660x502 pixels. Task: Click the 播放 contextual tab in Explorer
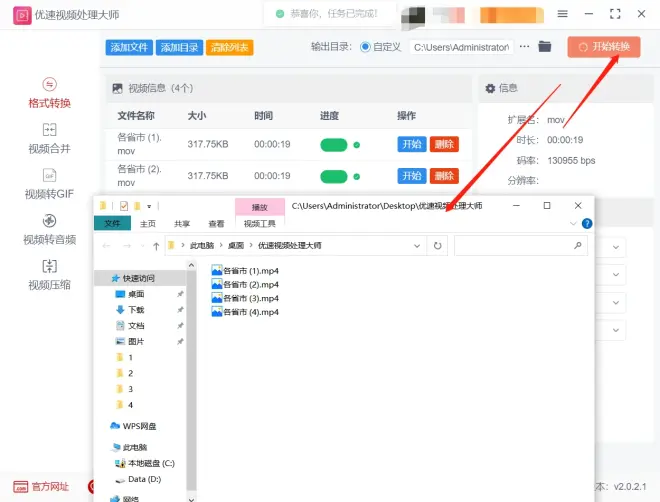(x=260, y=207)
